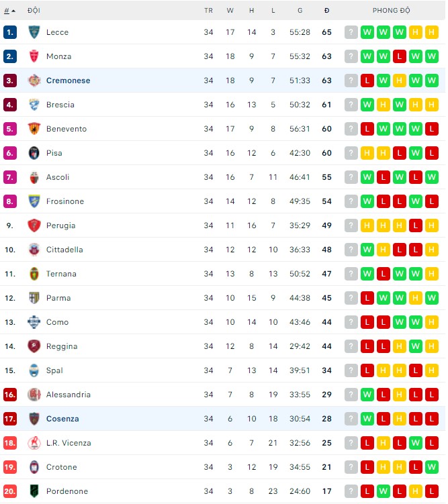Click Monza's red L form badge

point(400,56)
